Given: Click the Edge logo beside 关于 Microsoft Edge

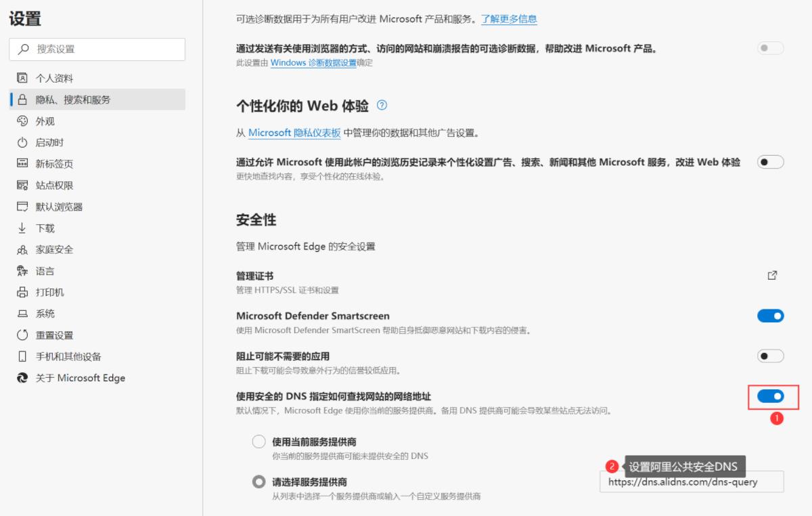Looking at the screenshot, I should click(21, 378).
